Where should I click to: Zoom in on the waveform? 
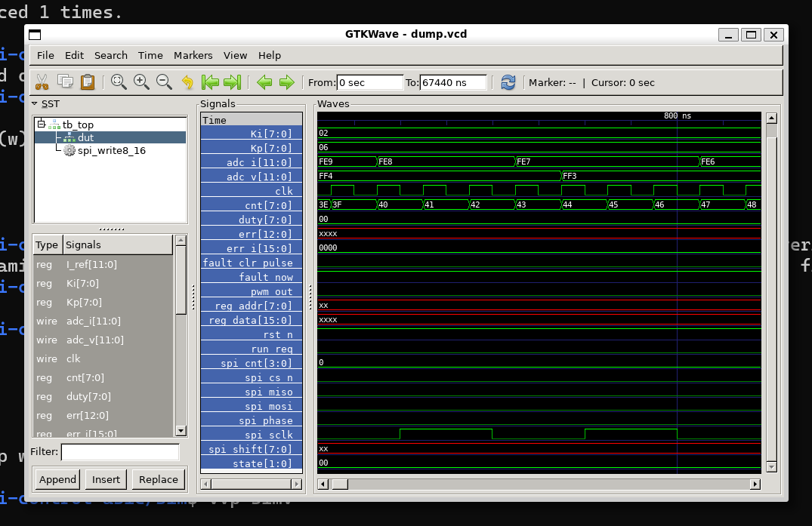point(141,82)
